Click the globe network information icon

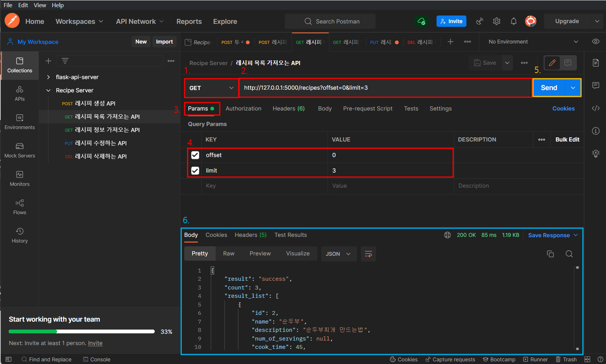(x=448, y=235)
